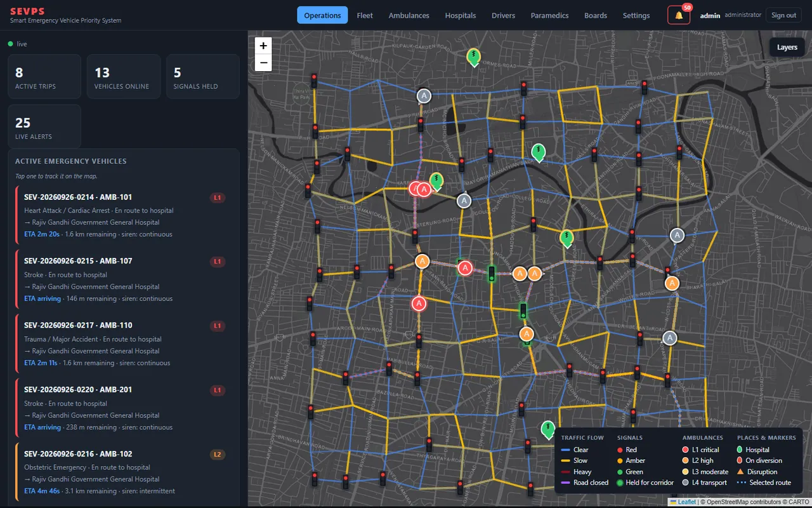
Task: Track AMB-102 Obstetric Emergency card
Action: 124,472
